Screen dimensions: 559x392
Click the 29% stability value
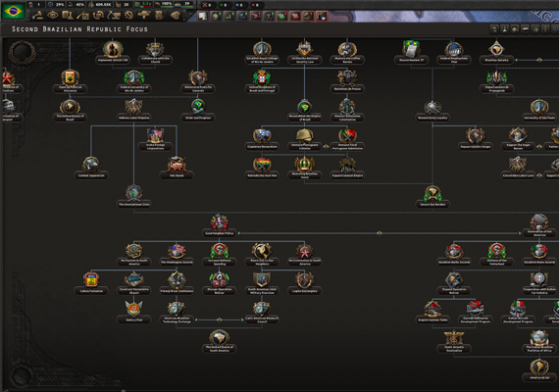[56, 5]
